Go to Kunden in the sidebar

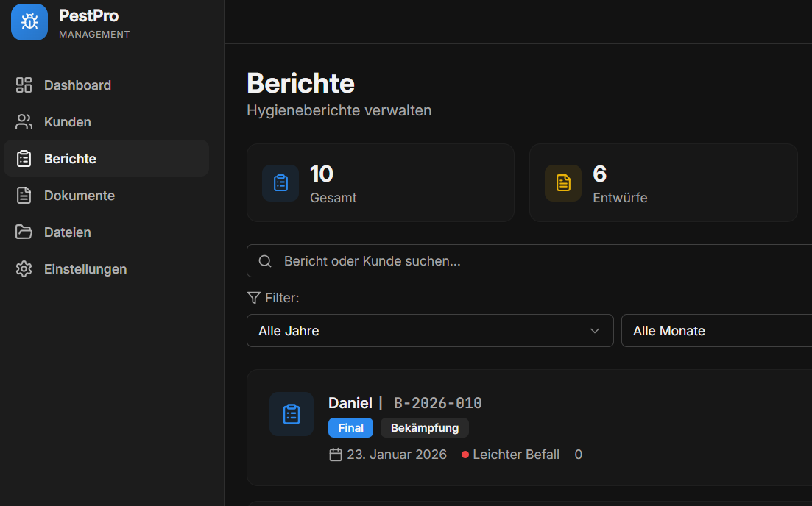68,122
